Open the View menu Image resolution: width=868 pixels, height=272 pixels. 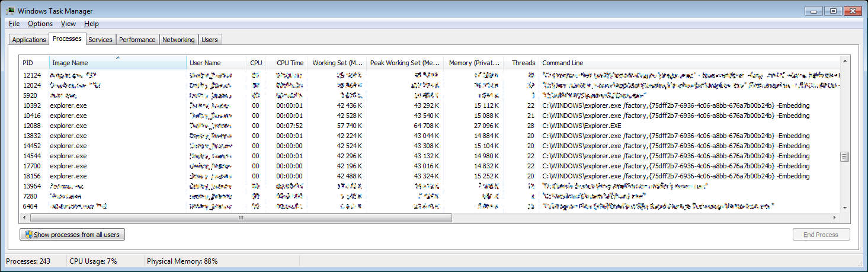click(68, 24)
